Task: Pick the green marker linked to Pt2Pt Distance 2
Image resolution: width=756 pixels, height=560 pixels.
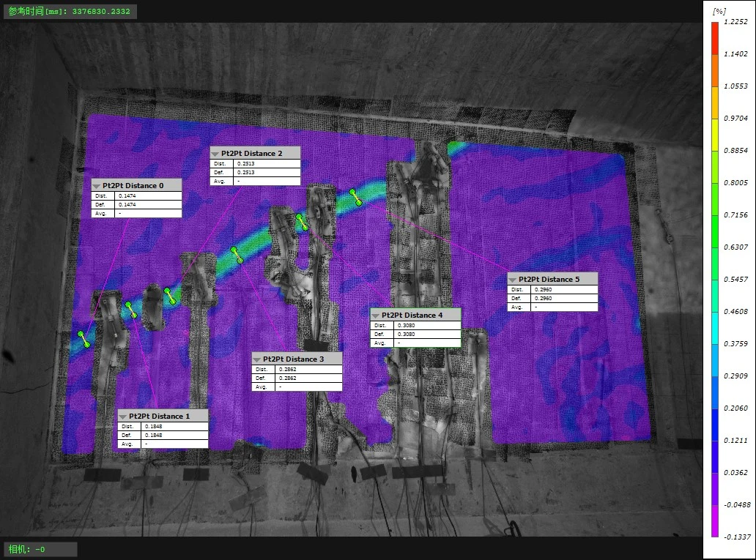Action: point(171,296)
